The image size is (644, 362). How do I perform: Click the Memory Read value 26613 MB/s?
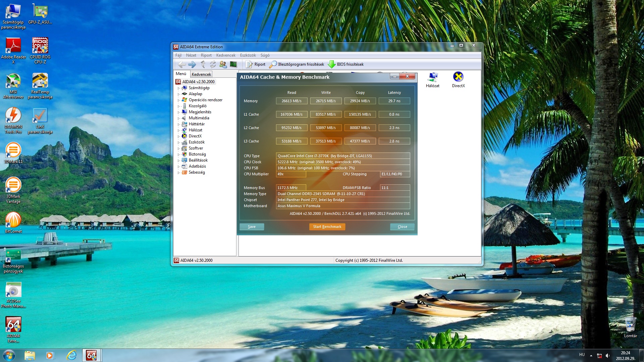(291, 101)
